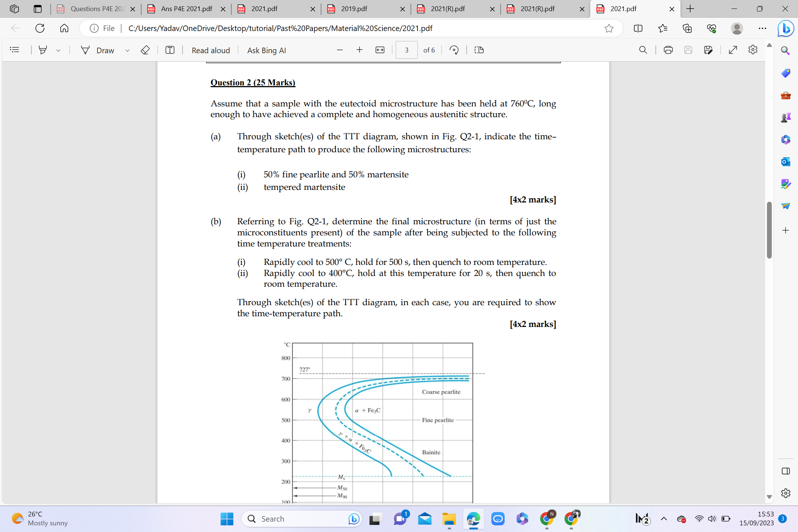Toggle Page view layout button
798x532 pixels.
(479, 50)
